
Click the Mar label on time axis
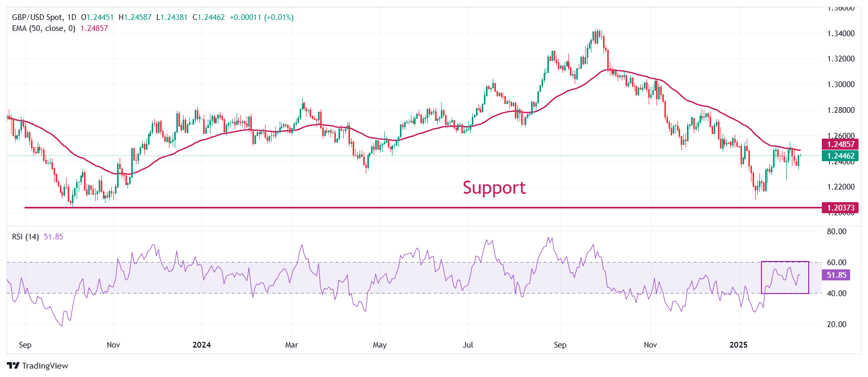[x=291, y=345]
